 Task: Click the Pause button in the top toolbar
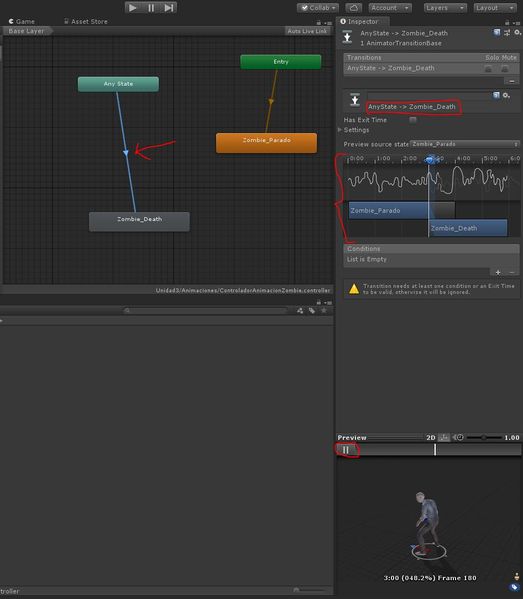click(151, 7)
